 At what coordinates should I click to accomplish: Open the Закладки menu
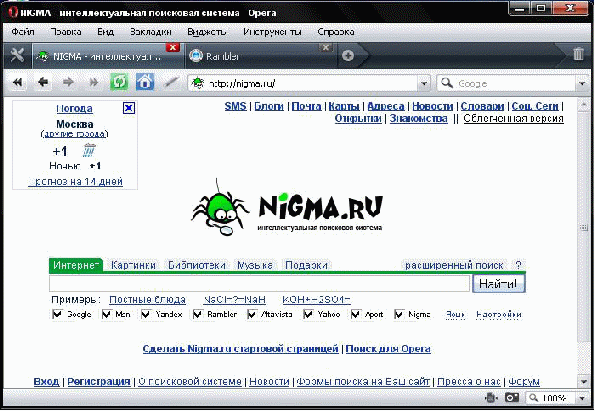[x=151, y=32]
